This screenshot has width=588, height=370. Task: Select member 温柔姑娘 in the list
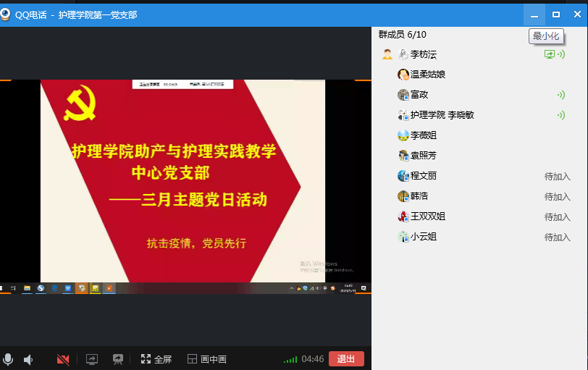click(x=427, y=75)
